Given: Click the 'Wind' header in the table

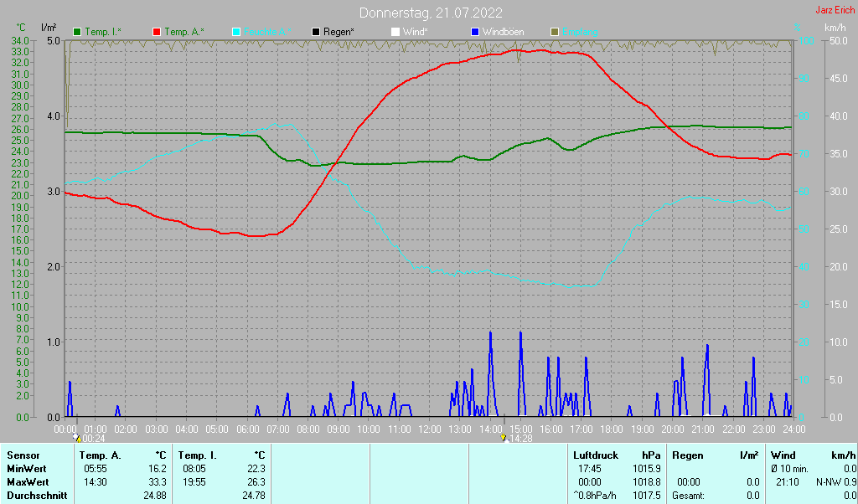Looking at the screenshot, I should (x=783, y=455).
